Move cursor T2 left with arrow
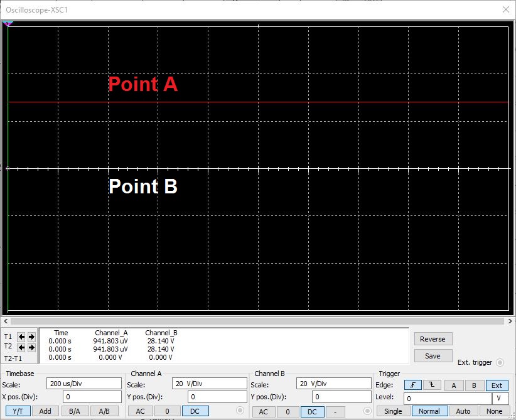This screenshot has height=420, width=516. tap(21, 348)
